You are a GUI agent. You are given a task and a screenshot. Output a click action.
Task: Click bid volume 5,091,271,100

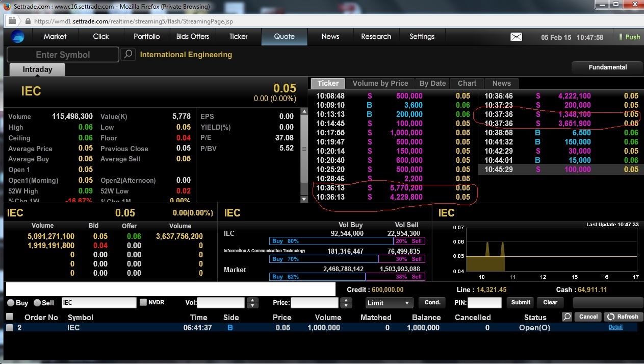51,236
